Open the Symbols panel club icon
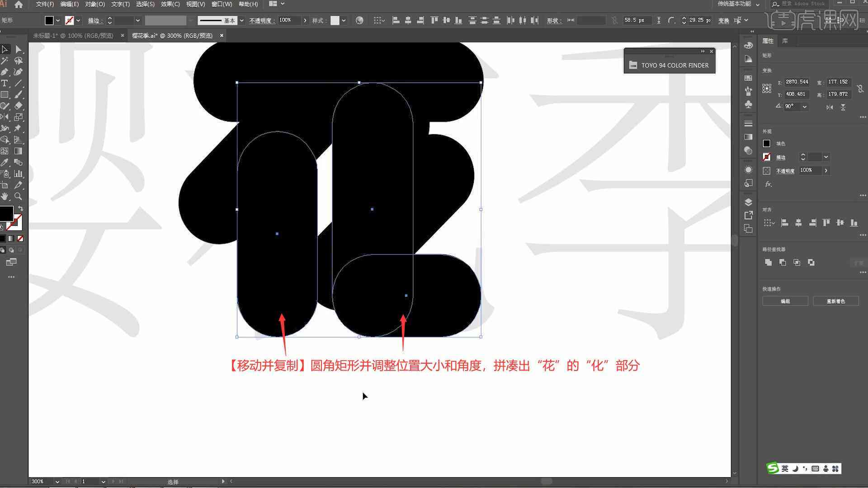This screenshot has height=488, width=868. click(748, 104)
